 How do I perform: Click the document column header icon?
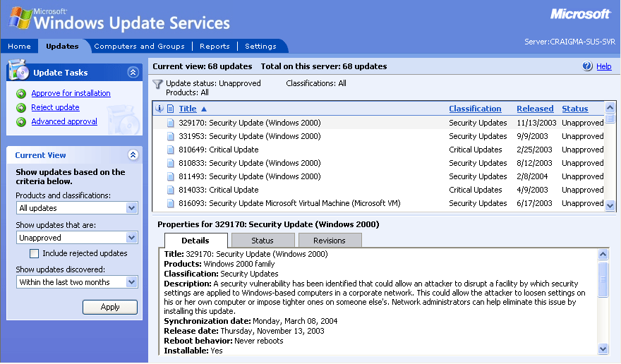[x=170, y=109]
